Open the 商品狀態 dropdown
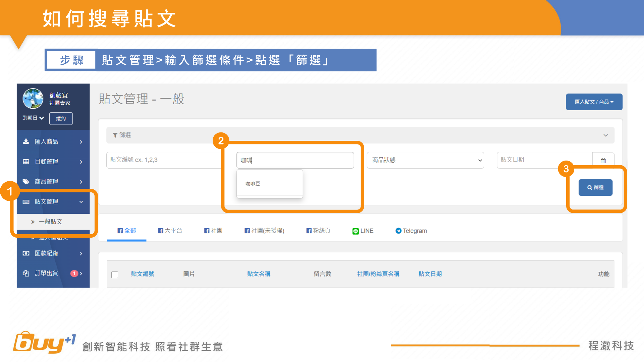This screenshot has width=644, height=362. click(x=425, y=160)
